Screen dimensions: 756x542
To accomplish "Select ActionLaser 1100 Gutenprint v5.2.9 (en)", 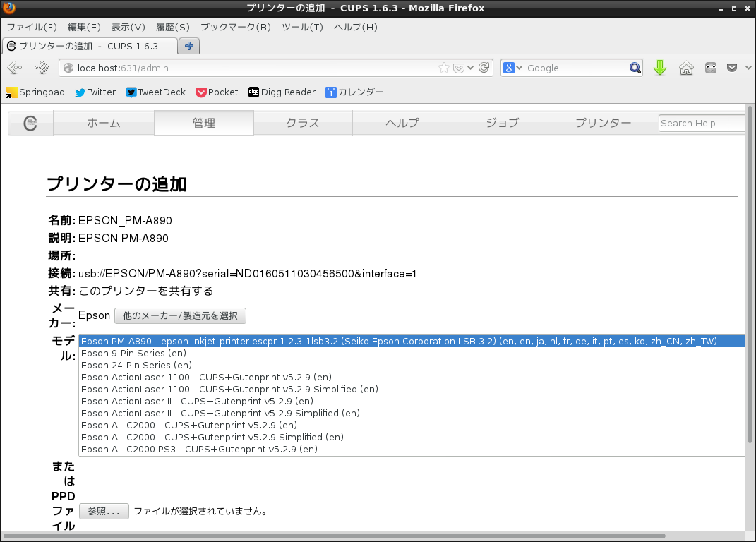I will click(412, 377).
